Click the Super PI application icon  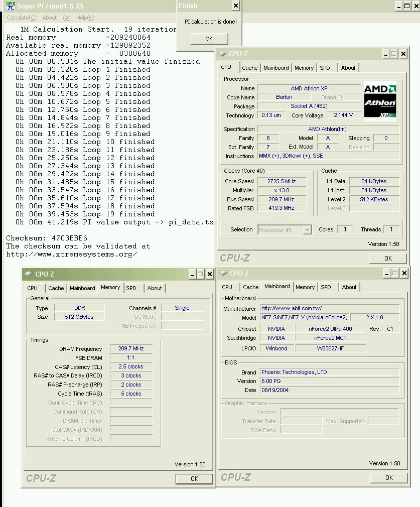11,6
